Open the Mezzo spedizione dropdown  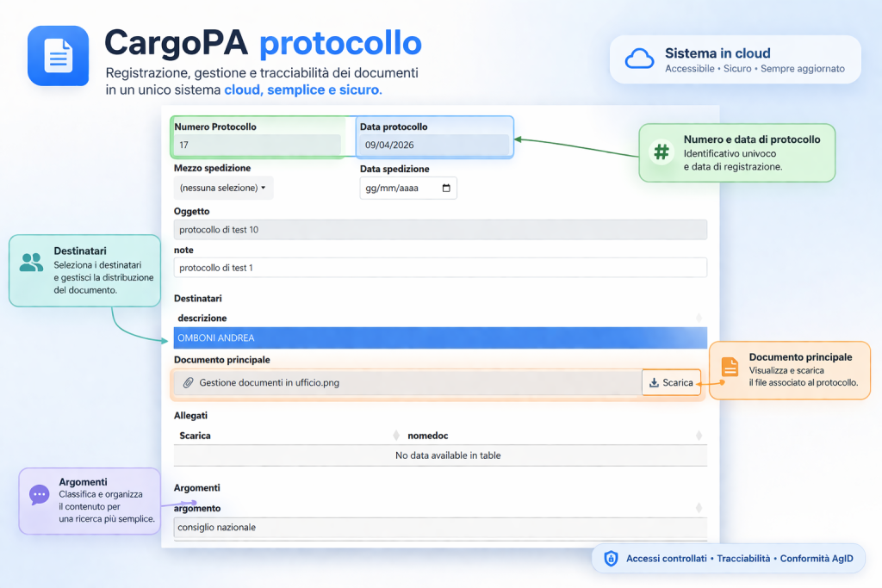pos(223,188)
